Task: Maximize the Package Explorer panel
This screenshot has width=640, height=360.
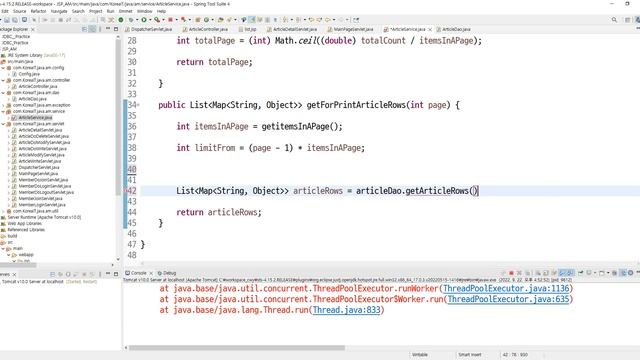Action: coord(116,29)
